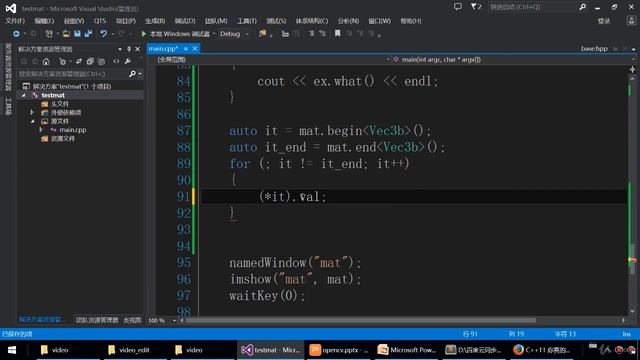Expand the 外部依赖项 external dependencies node
The width and height of the screenshot is (640, 360).
[x=32, y=112]
